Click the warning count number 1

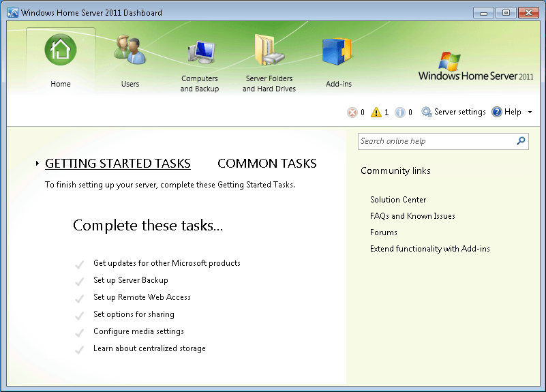(386, 112)
